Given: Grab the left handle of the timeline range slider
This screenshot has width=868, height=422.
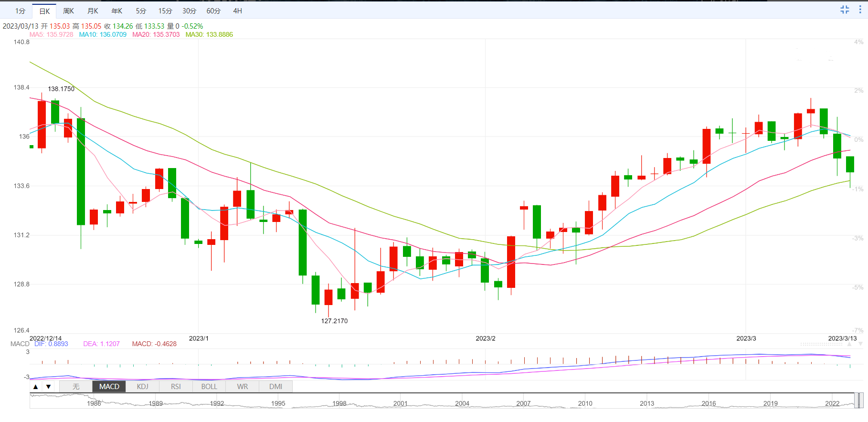Looking at the screenshot, I should [857, 401].
